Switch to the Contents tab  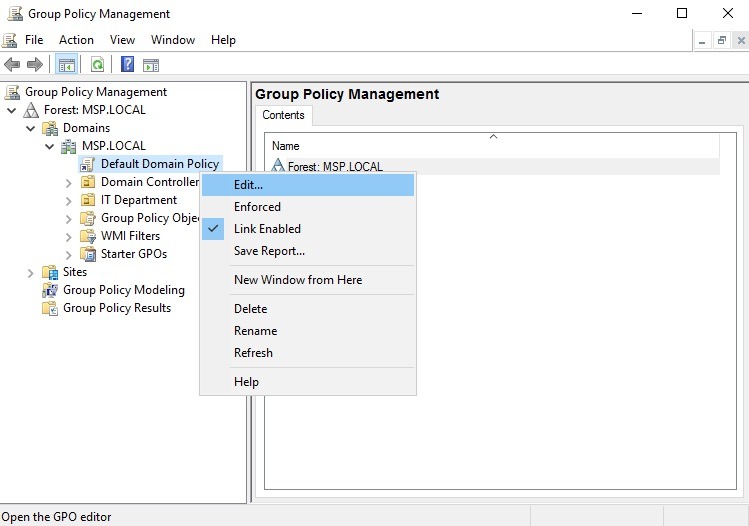(x=283, y=115)
